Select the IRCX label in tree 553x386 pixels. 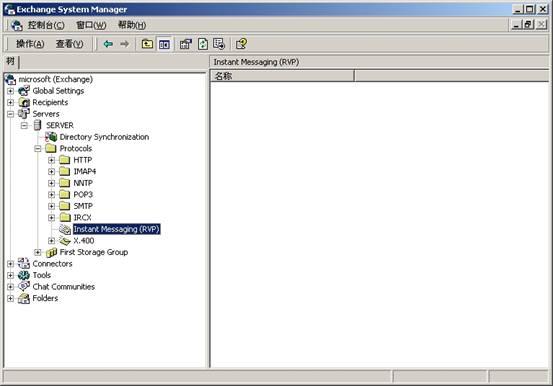click(x=83, y=218)
